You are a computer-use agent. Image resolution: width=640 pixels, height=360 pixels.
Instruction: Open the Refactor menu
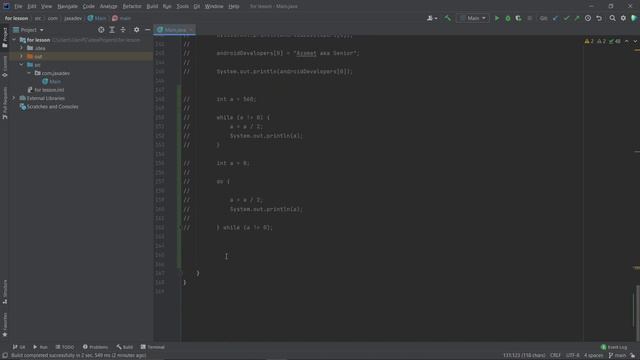131,6
